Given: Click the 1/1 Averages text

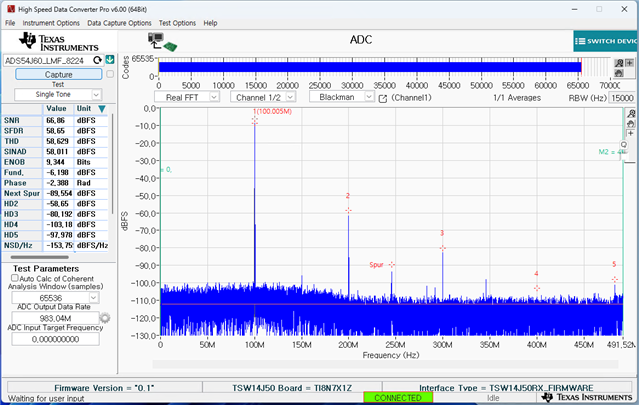Looking at the screenshot, I should tap(517, 98).
